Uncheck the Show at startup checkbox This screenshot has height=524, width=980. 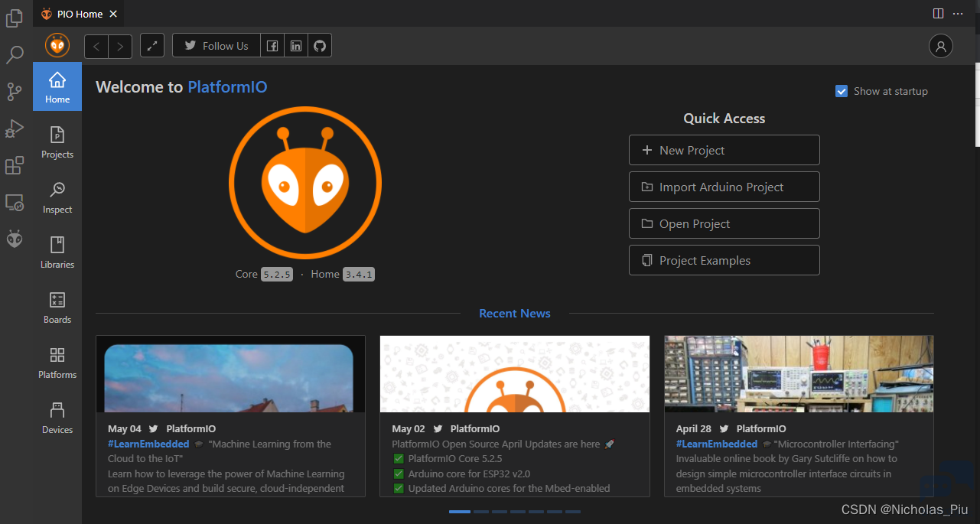842,91
